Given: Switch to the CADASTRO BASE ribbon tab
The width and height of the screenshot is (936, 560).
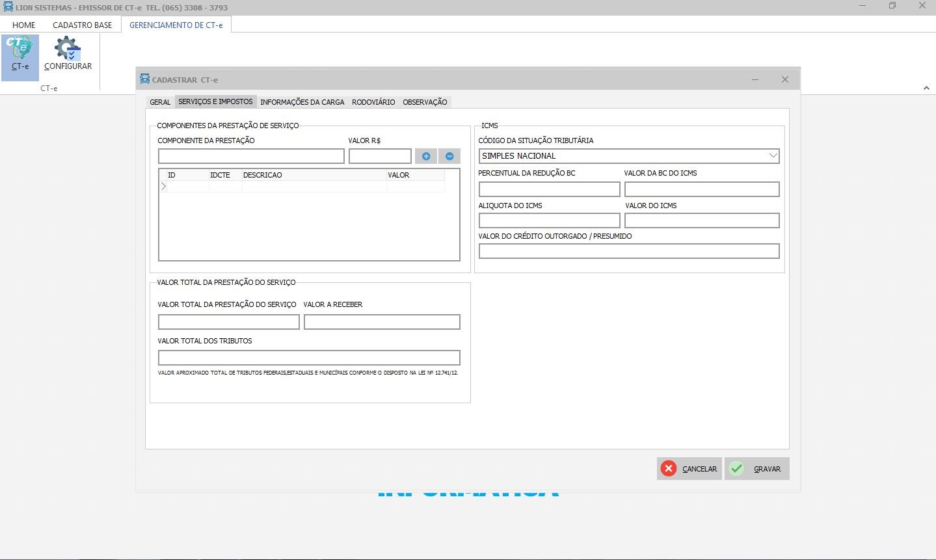Looking at the screenshot, I should tap(83, 25).
